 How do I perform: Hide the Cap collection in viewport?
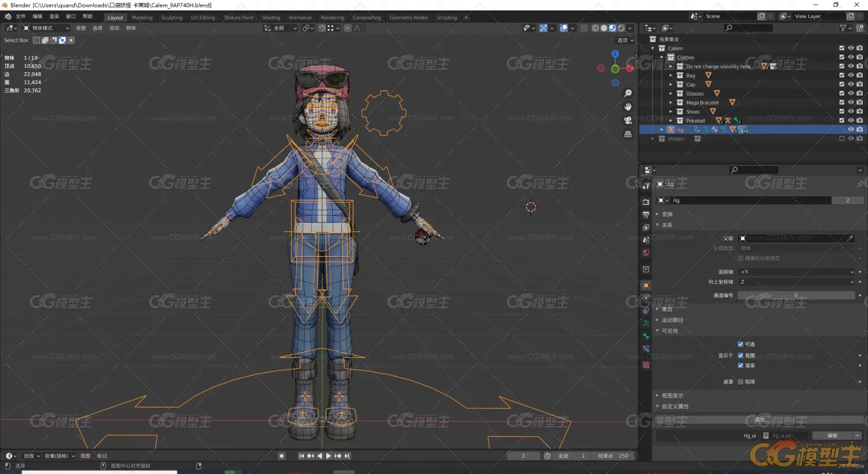click(851, 84)
